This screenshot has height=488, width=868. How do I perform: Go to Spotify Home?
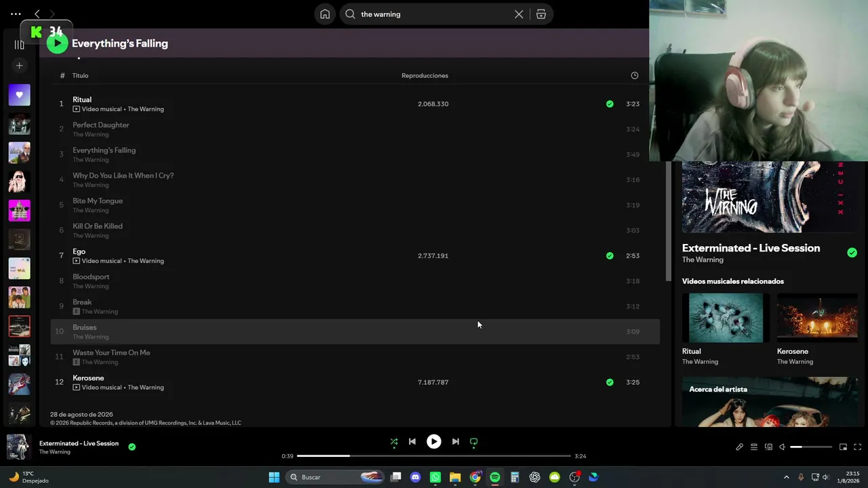[325, 14]
